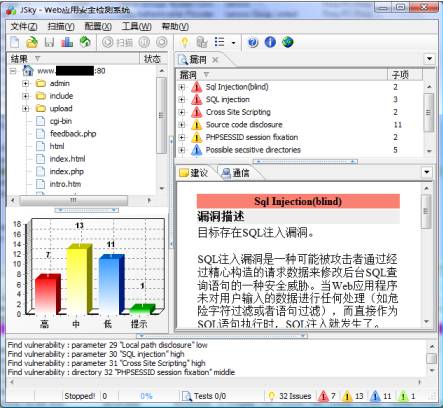
Task: Click the globe icon in toolbar
Action: tap(287, 42)
